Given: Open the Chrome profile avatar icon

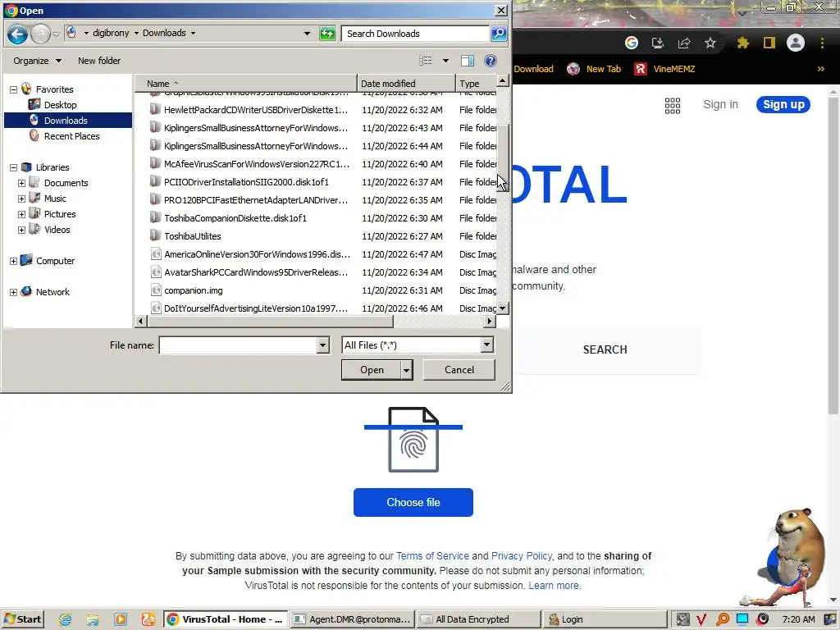Looking at the screenshot, I should click(796, 43).
